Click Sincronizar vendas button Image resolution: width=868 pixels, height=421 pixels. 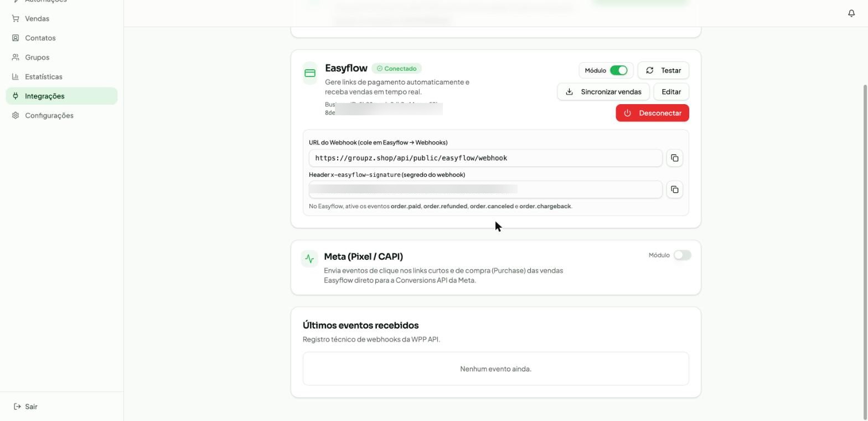click(603, 92)
